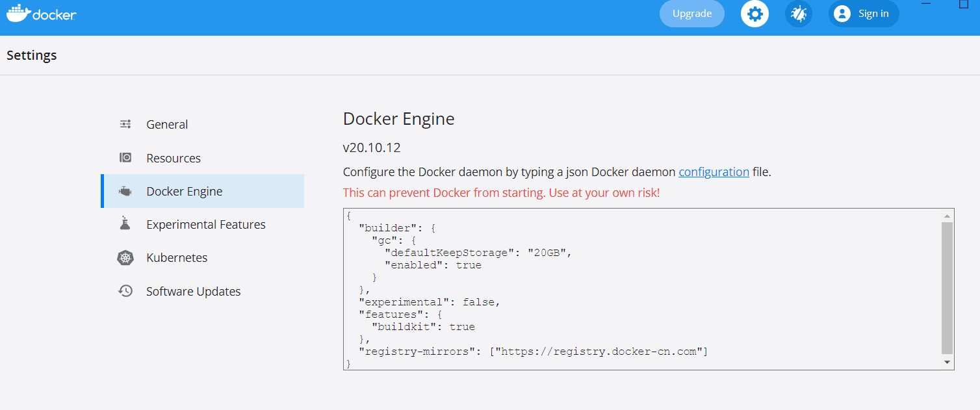
Task: Click the Experimental Features flask icon
Action: pos(125,224)
